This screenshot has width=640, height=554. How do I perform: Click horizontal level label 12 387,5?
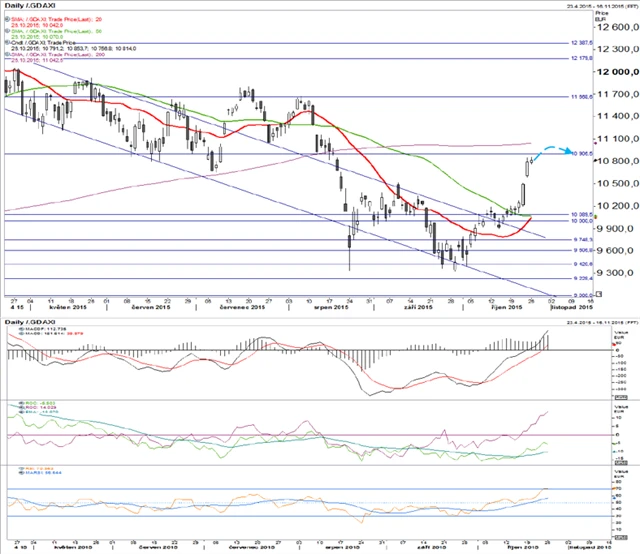click(582, 43)
